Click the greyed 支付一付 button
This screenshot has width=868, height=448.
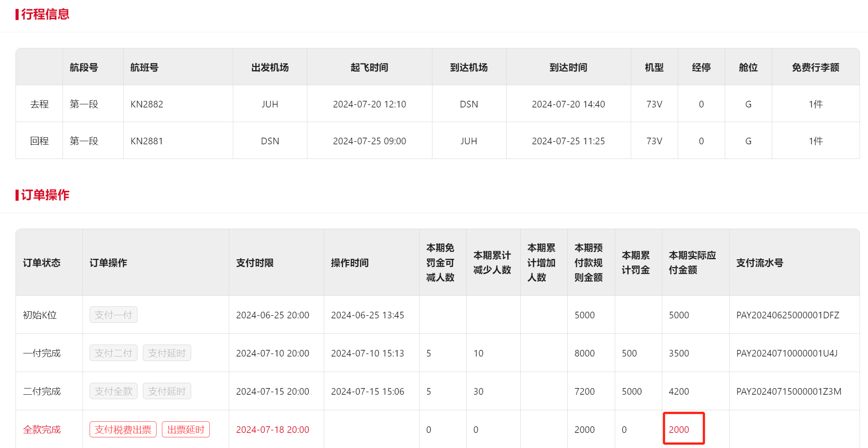[x=113, y=315]
